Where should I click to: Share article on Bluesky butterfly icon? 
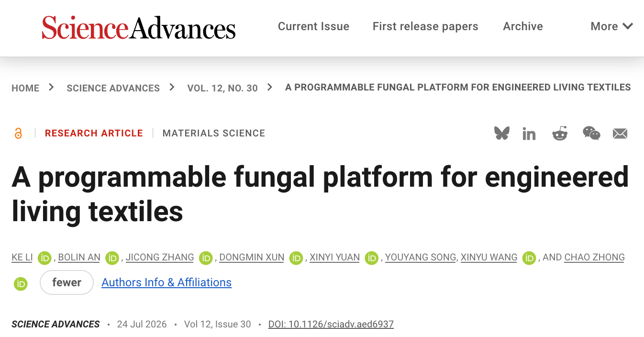pyautogui.click(x=502, y=133)
